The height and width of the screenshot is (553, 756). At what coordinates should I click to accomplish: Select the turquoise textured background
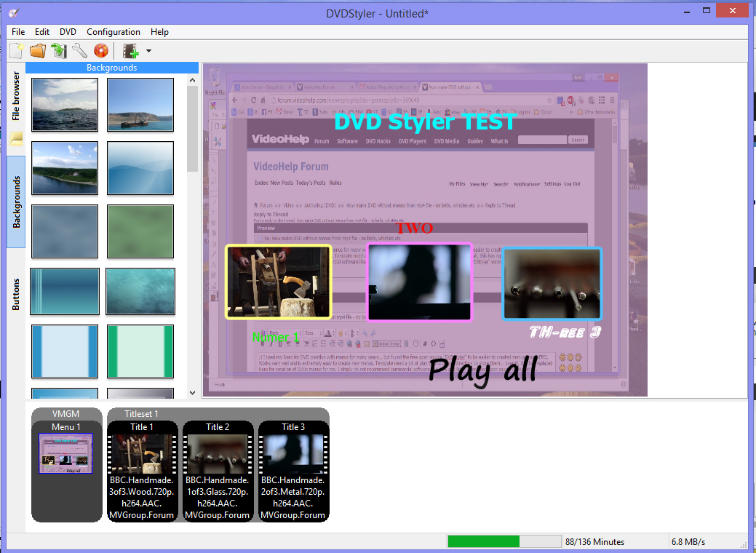point(140,291)
